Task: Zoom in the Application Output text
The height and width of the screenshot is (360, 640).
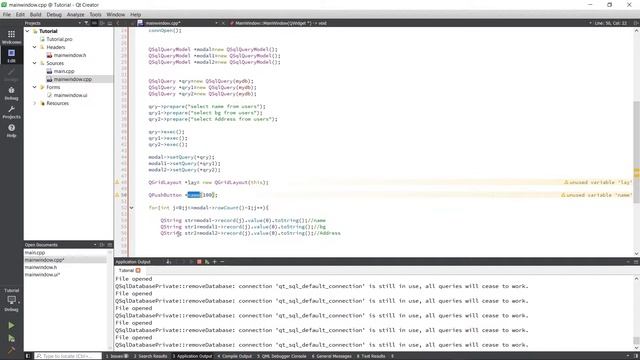Action: (x=215, y=262)
